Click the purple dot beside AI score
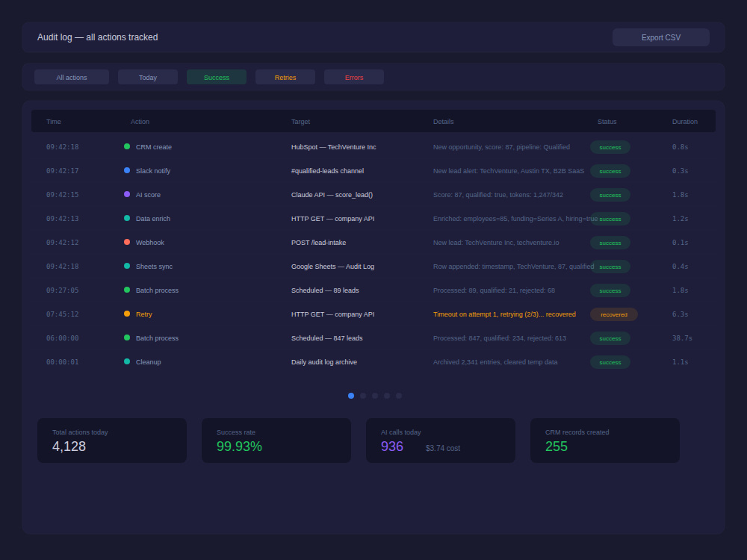Viewport: 747px width, 560px height. [127, 194]
